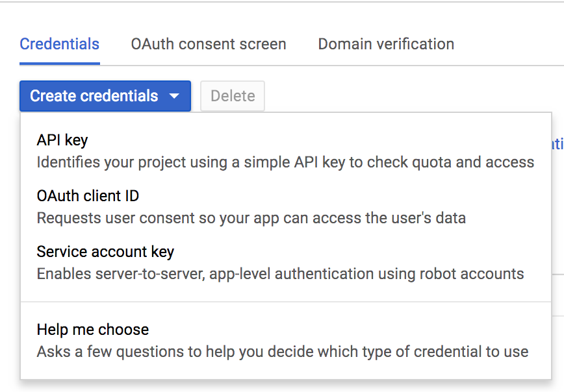Click the blue underline beneath Credentials tab
This screenshot has width=564, height=392.
pos(60,64)
